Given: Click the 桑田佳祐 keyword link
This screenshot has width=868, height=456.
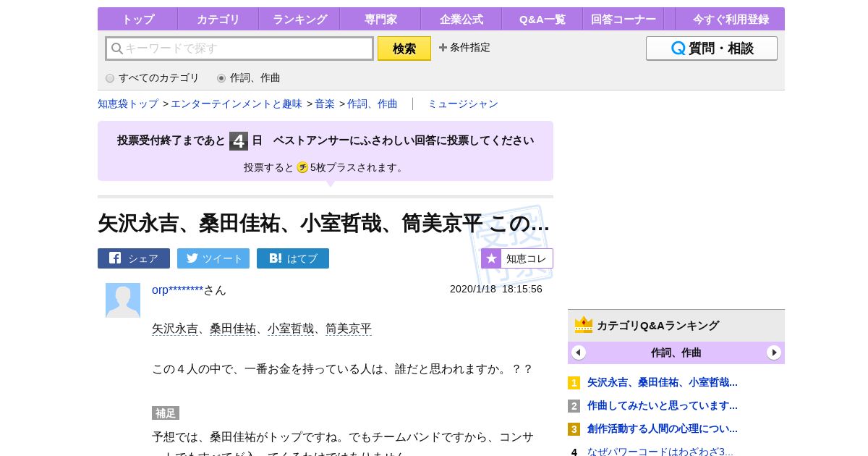Looking at the screenshot, I should 233,329.
